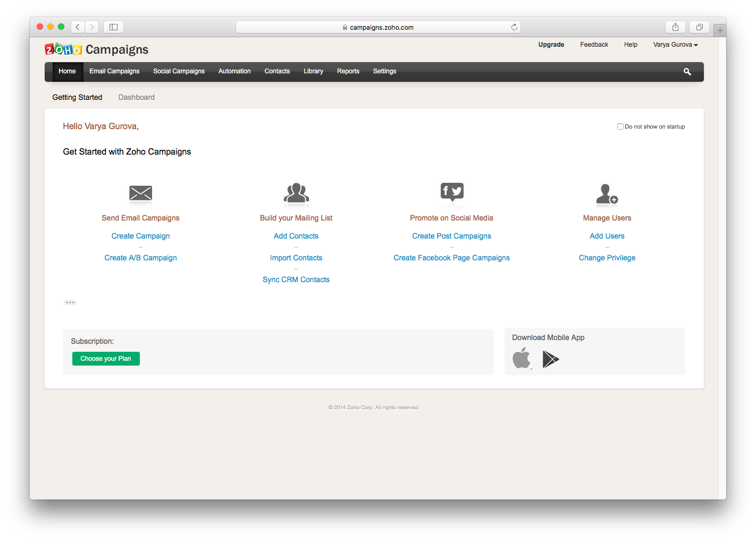This screenshot has width=756, height=542.
Task: Open the Safari share button
Action: click(x=675, y=27)
